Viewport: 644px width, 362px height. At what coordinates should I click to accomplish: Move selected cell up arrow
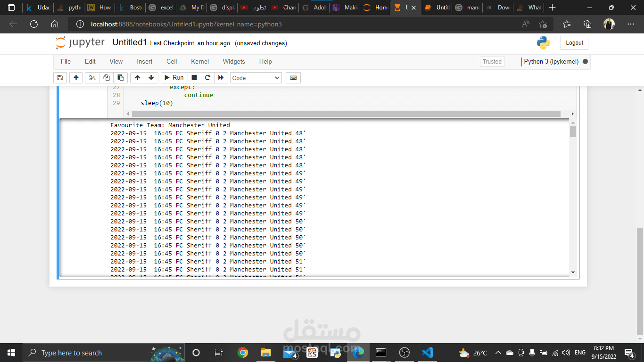click(137, 78)
